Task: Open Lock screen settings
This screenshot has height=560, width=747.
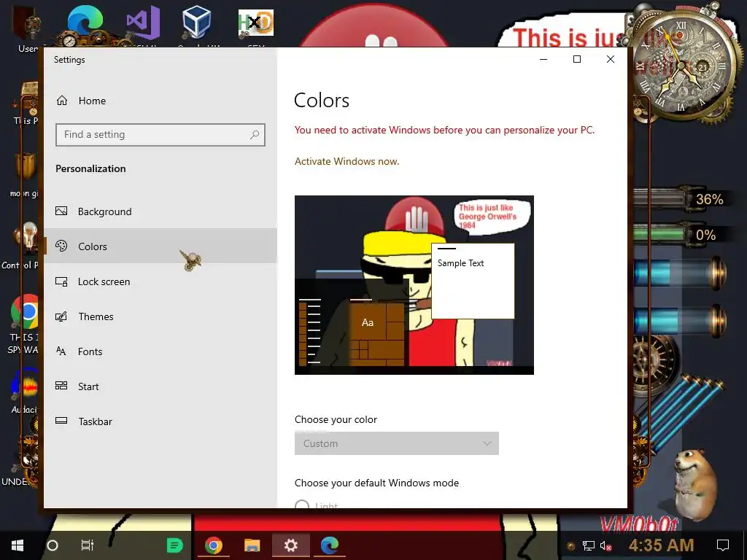Action: click(160, 281)
